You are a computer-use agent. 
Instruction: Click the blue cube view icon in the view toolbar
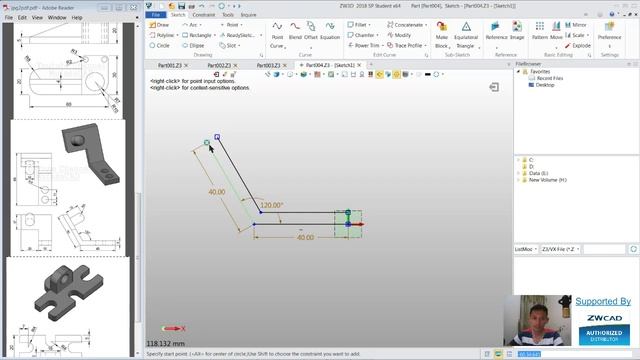pos(276,74)
